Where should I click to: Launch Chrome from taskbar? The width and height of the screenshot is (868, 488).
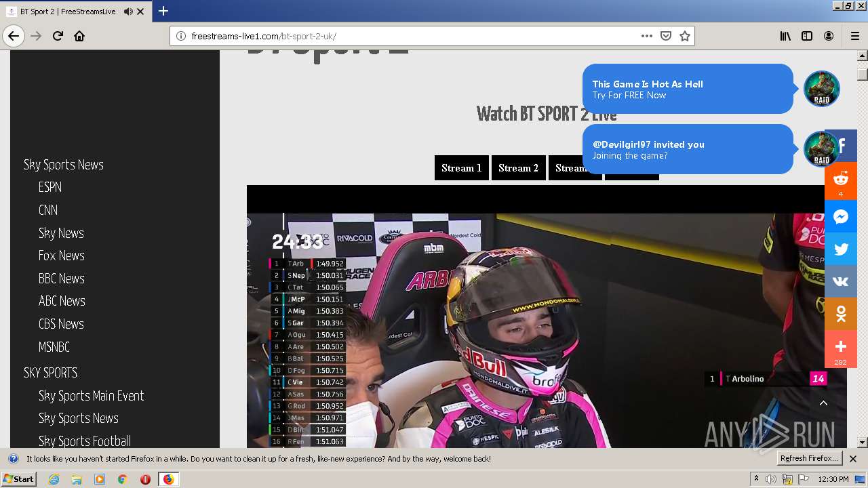[x=122, y=479]
